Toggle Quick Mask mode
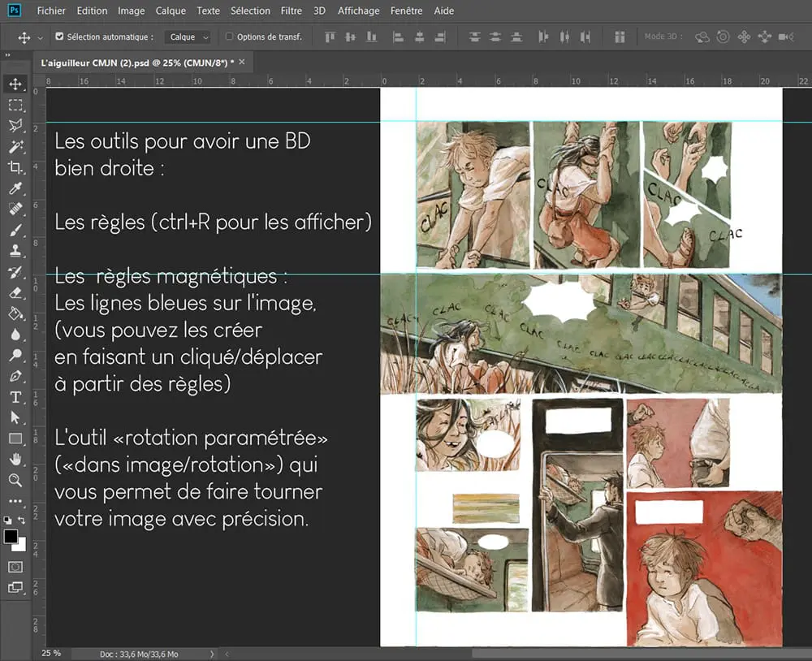Viewport: 812px width, 661px height. (x=15, y=567)
